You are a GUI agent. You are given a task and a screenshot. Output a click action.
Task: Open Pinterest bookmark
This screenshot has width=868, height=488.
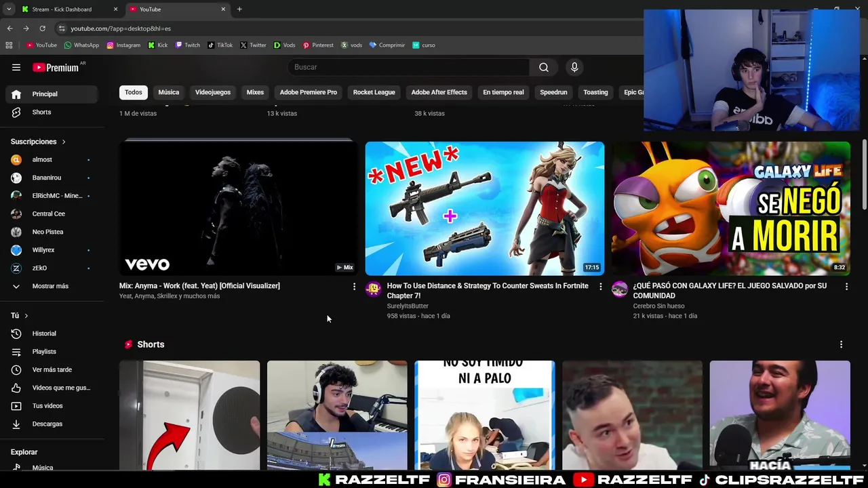click(x=318, y=45)
